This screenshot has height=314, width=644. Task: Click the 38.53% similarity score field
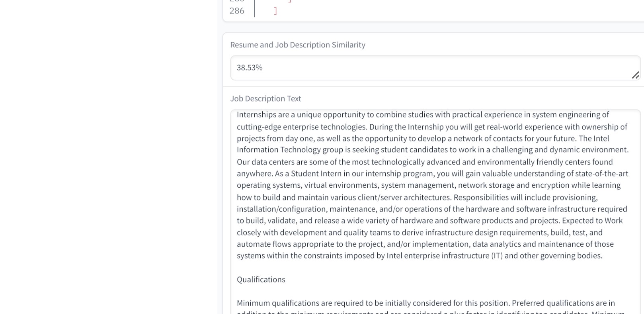(x=435, y=68)
